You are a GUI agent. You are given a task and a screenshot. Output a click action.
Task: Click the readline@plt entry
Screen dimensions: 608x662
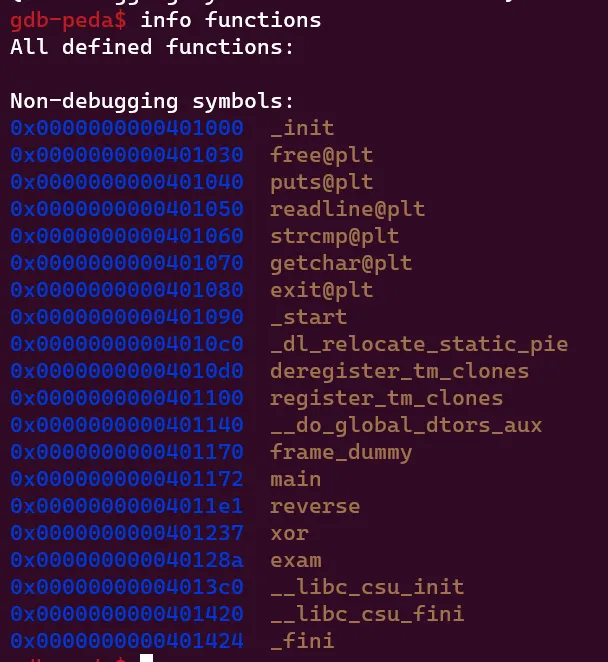coord(347,209)
